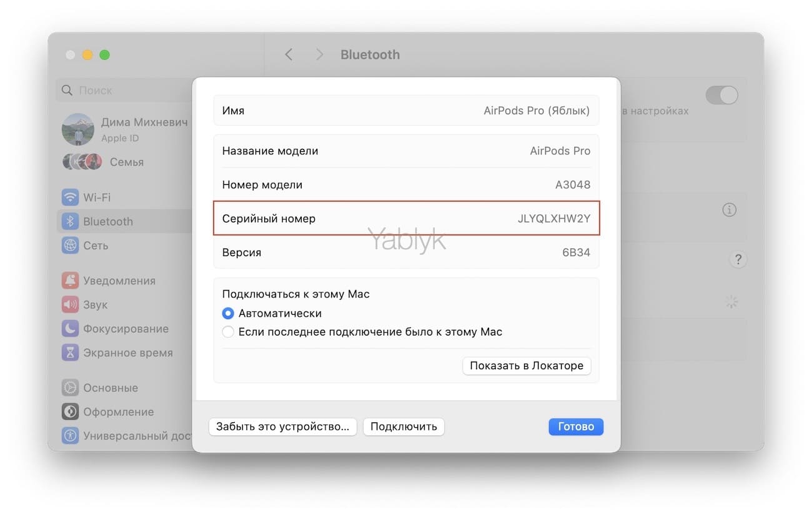Open the Сеть globe icon
This screenshot has height=516, width=812.
(x=70, y=246)
